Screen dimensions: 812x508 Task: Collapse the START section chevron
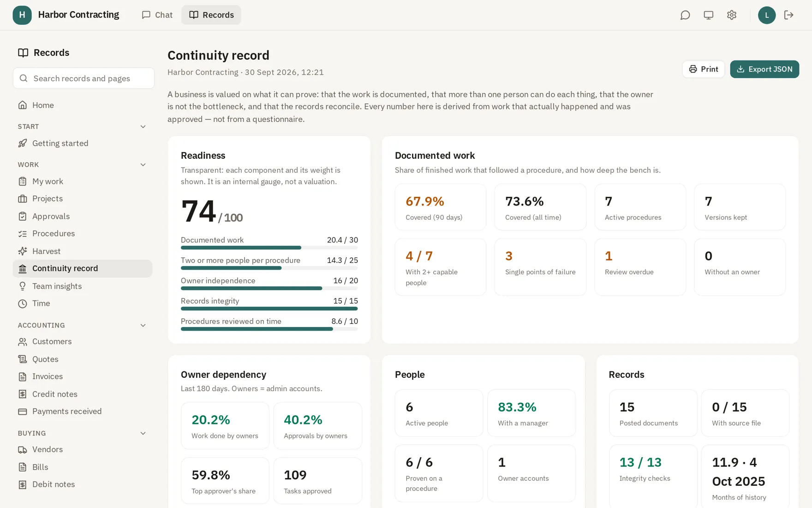(x=143, y=127)
